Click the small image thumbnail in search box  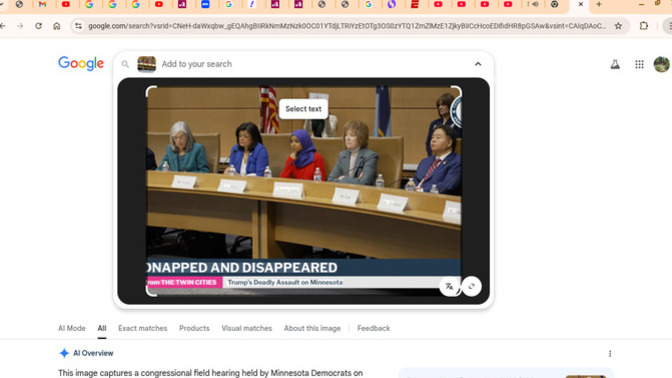147,64
